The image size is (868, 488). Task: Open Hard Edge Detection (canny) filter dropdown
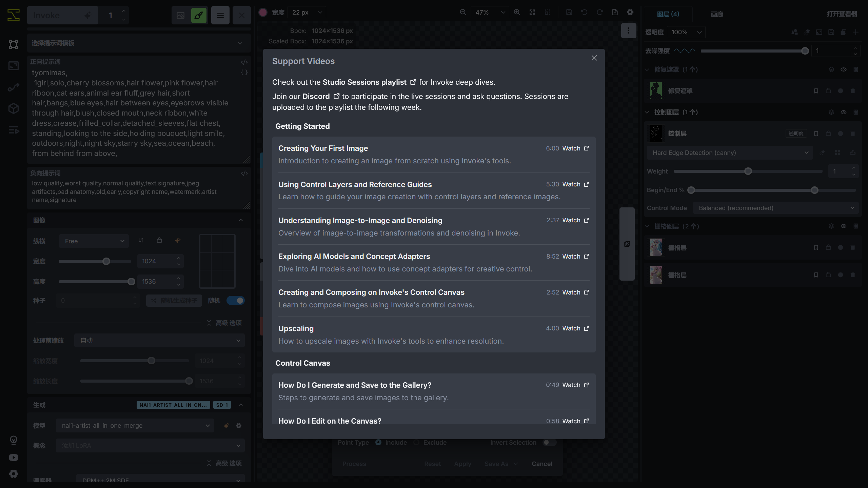(x=730, y=153)
